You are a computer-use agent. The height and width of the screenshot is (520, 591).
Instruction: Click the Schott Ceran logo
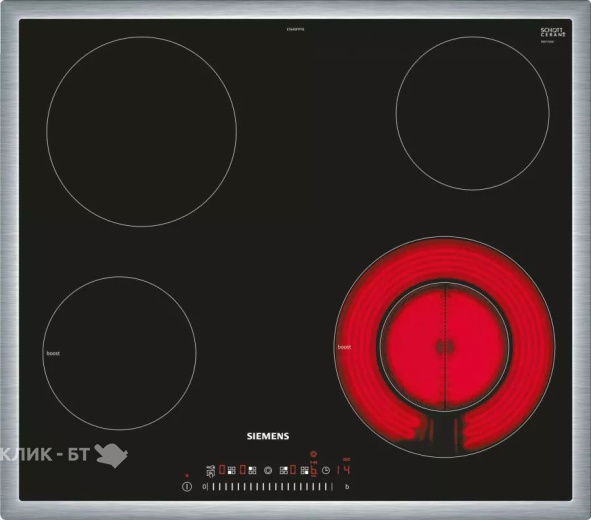(x=553, y=32)
